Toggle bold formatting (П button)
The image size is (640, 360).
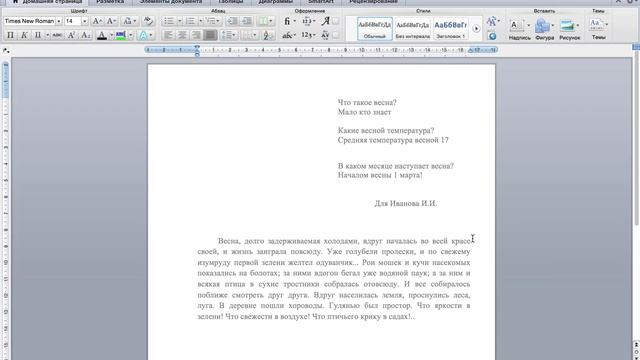tap(10, 35)
